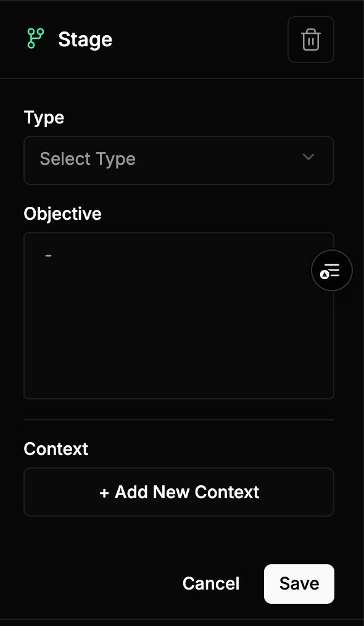Click the plus sign in Add New Context
Viewport: 364px width, 626px height.
pos(104,493)
